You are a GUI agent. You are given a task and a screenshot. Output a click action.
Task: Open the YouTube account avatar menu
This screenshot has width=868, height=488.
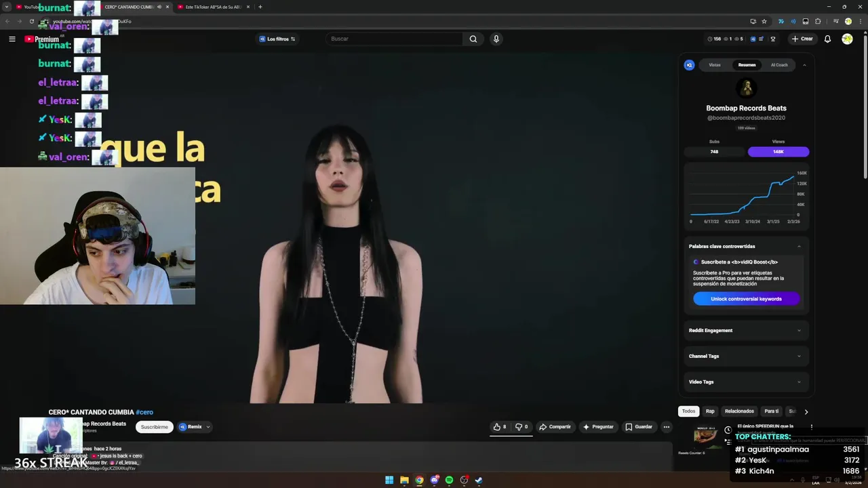point(847,39)
